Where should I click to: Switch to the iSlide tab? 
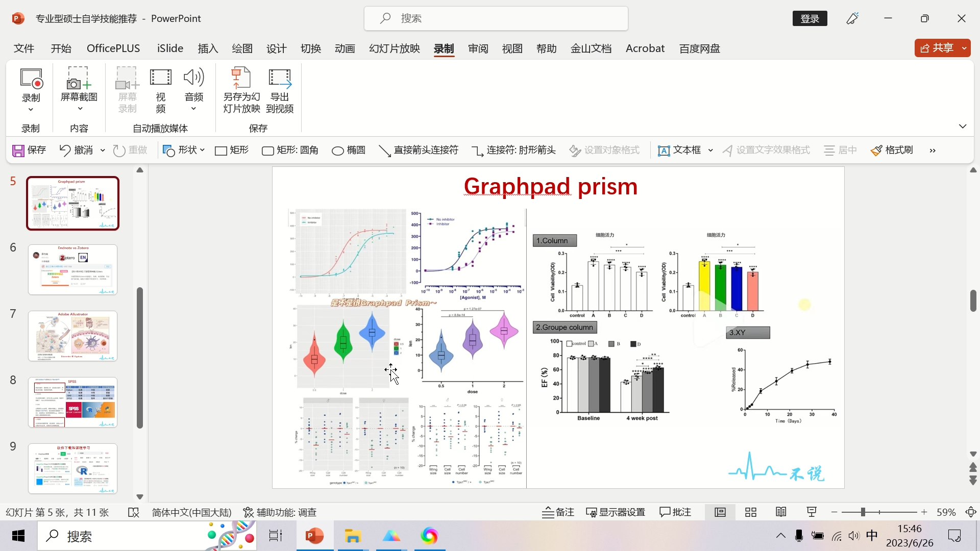(170, 48)
